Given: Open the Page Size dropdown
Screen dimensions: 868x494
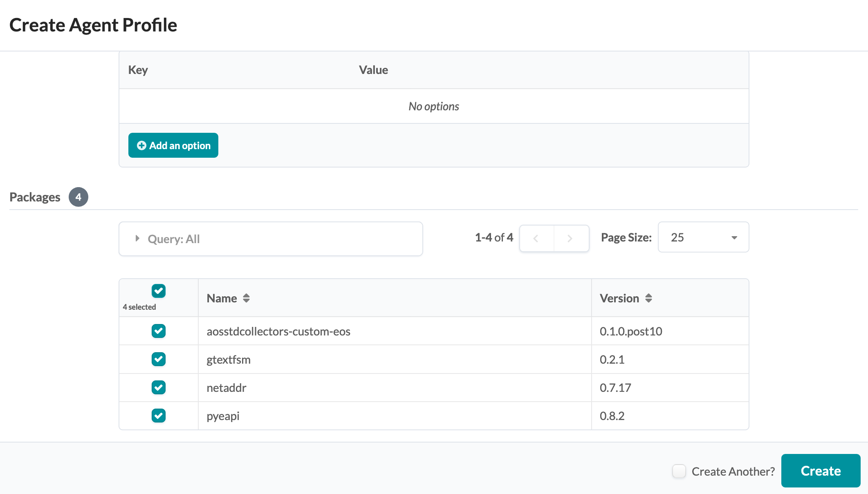Looking at the screenshot, I should click(703, 237).
